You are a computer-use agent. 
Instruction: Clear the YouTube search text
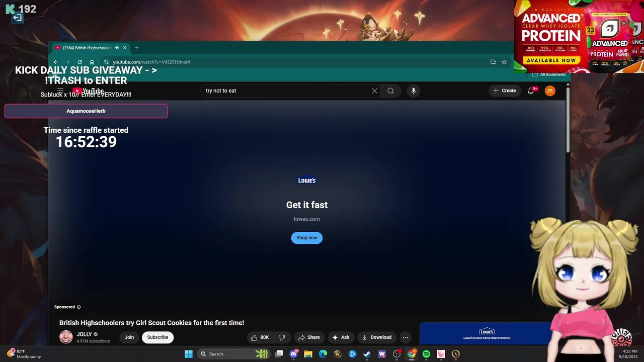pyautogui.click(x=374, y=90)
